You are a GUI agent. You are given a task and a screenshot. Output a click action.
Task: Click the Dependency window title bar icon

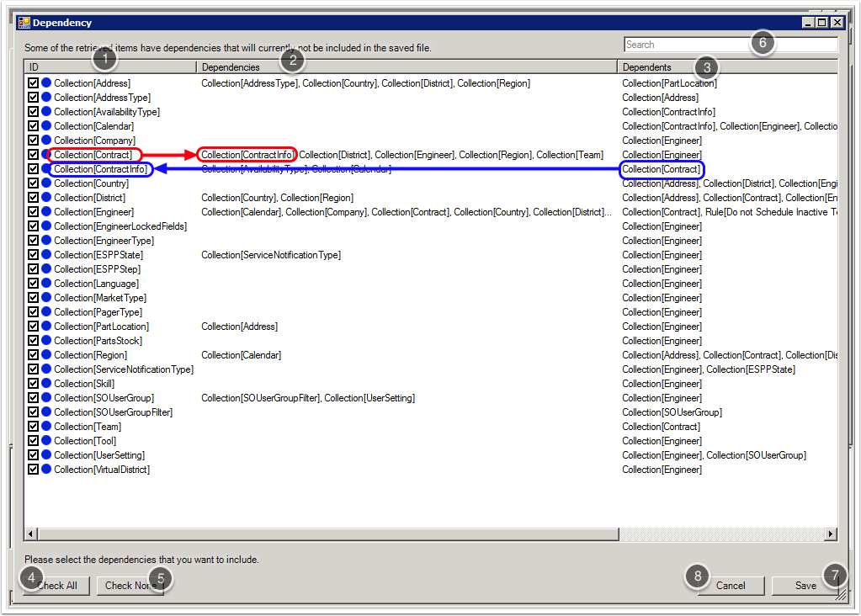coord(24,23)
